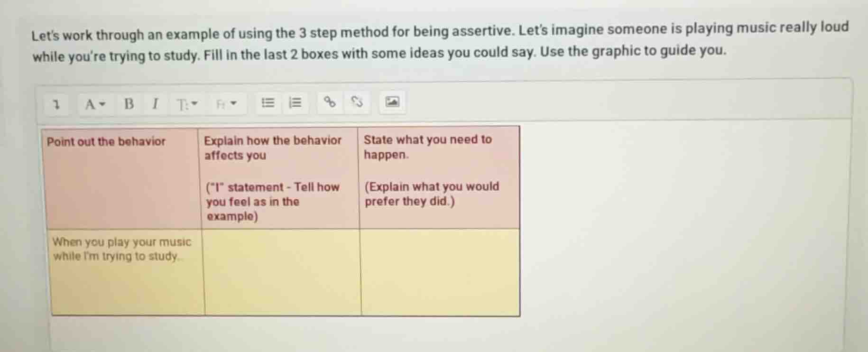Click the empty cell under 'Explain how the behavior affects you'
Image resolution: width=868 pixels, height=352 pixels.
(280, 273)
